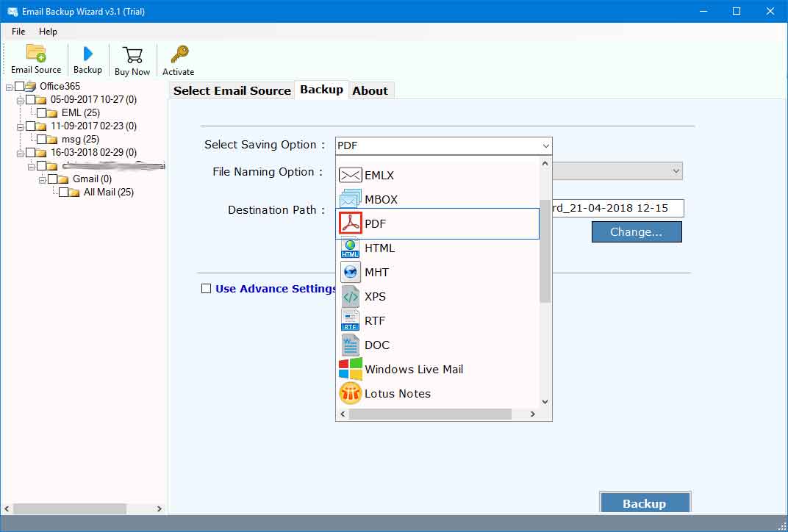This screenshot has height=532, width=788.
Task: Switch to the About tab
Action: pos(370,91)
